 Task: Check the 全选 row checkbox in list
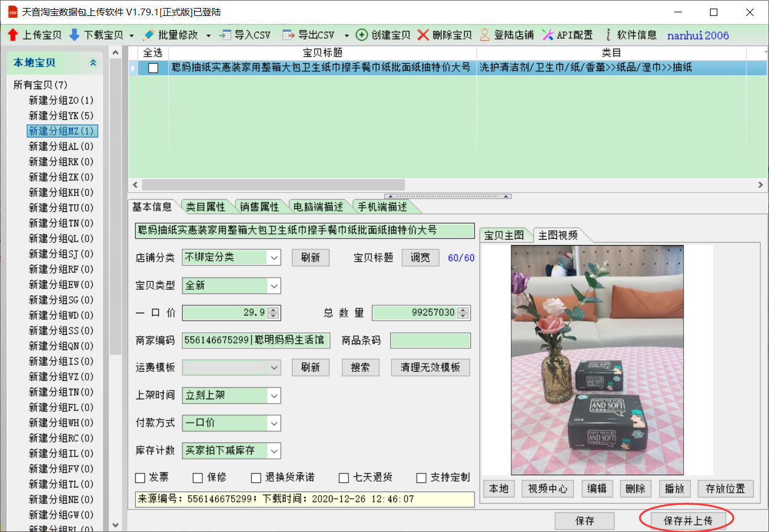[x=153, y=68]
